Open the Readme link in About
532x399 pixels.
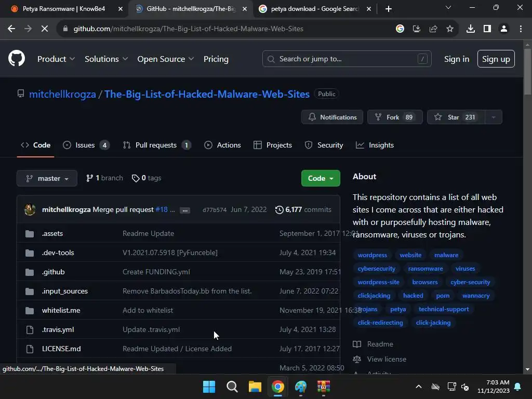coord(380,344)
